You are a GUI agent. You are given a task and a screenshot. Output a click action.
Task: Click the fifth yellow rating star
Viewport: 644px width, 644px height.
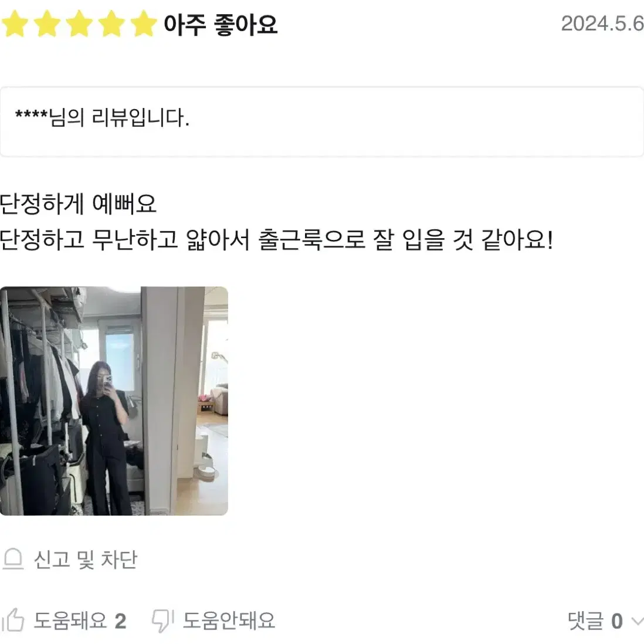pos(143,24)
